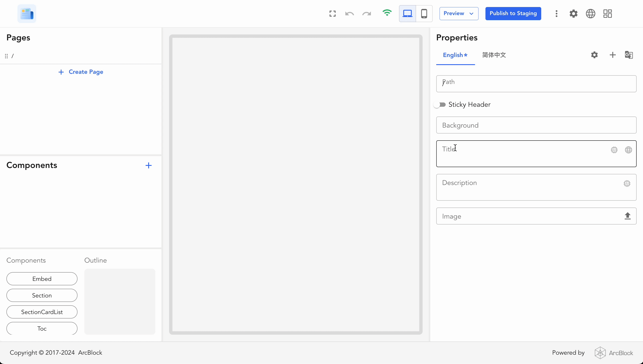The width and height of the screenshot is (643, 364).
Task: Click Create Page in the Pages panel
Action: [80, 72]
